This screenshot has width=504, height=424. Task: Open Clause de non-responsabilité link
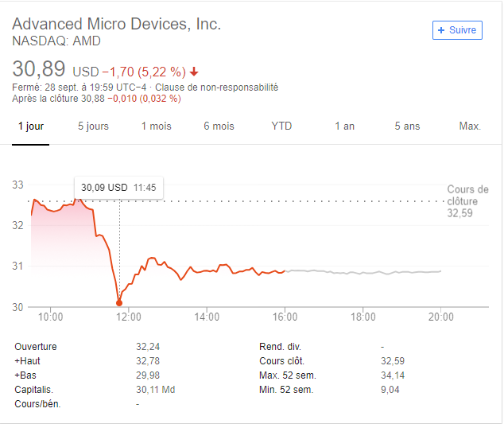(x=217, y=88)
